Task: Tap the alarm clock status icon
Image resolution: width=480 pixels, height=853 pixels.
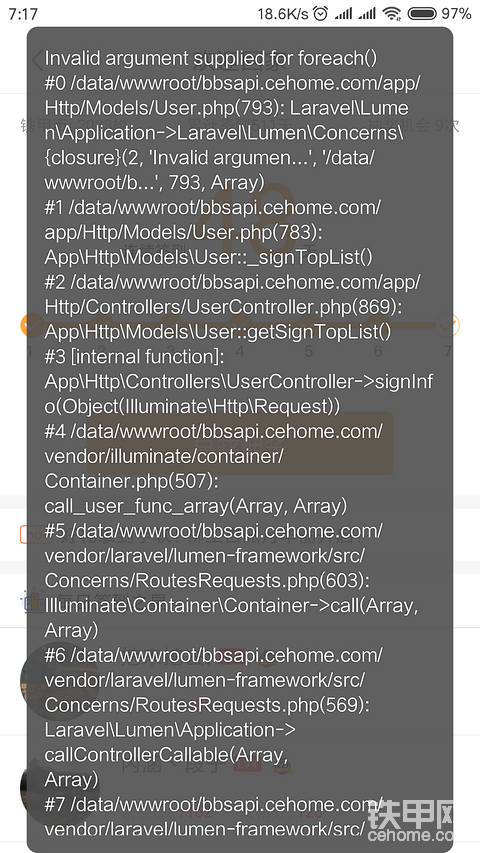Action: 321,14
